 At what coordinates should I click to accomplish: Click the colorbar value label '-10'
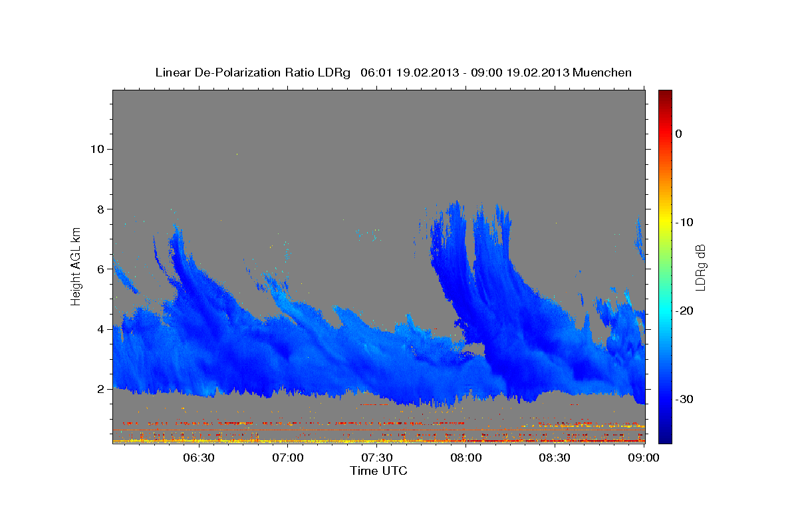684,222
